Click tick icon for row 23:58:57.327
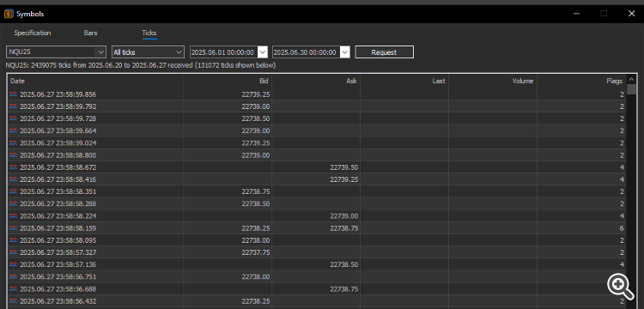 pos(13,252)
